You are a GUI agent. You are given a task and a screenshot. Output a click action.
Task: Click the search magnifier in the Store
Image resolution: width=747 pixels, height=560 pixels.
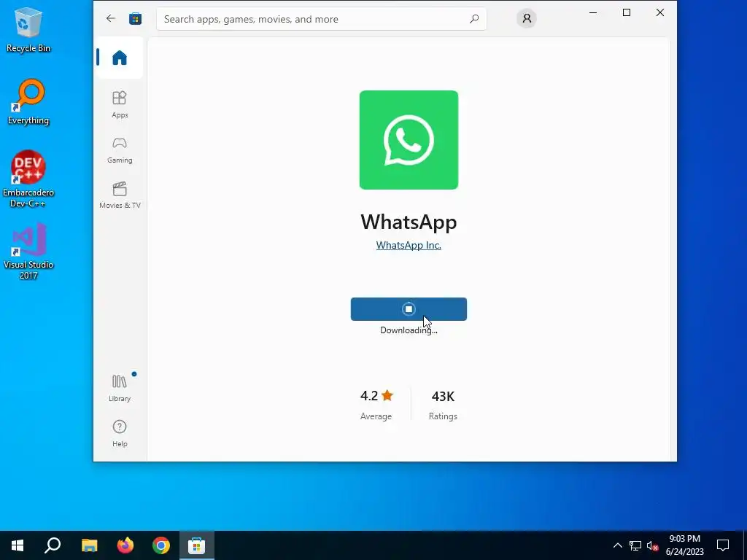(474, 19)
